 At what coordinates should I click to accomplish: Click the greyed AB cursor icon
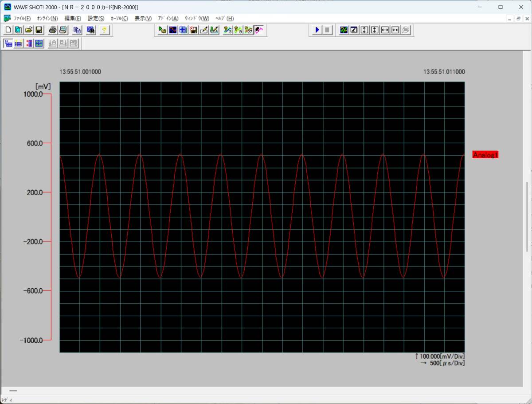tap(73, 43)
